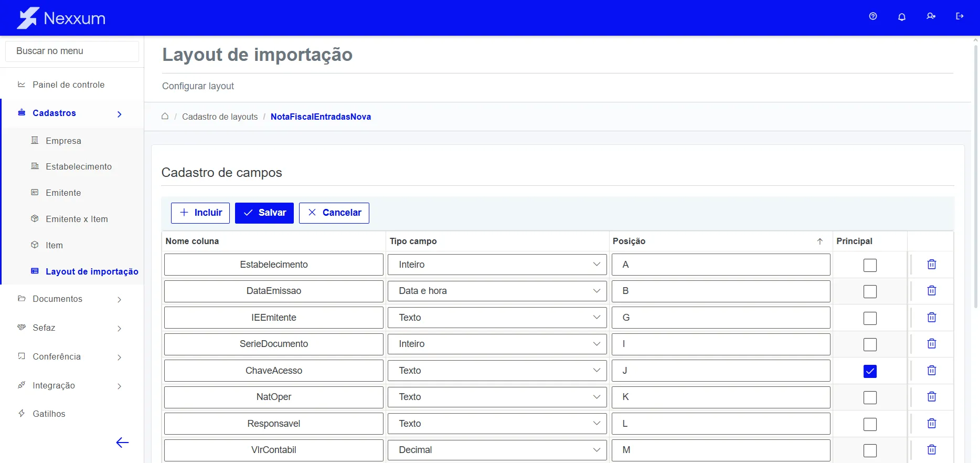980x463 pixels.
Task: Check Principal for the NatOper row
Action: 870,398
